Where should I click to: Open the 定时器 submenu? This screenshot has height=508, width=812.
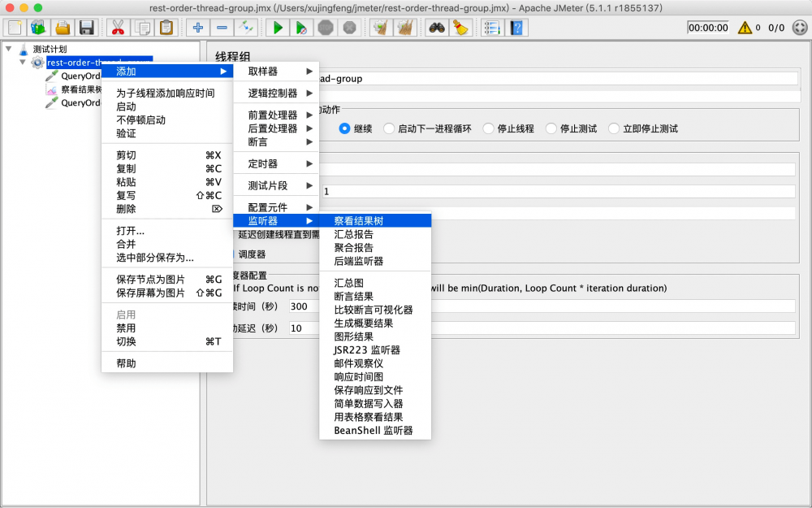(x=268, y=163)
